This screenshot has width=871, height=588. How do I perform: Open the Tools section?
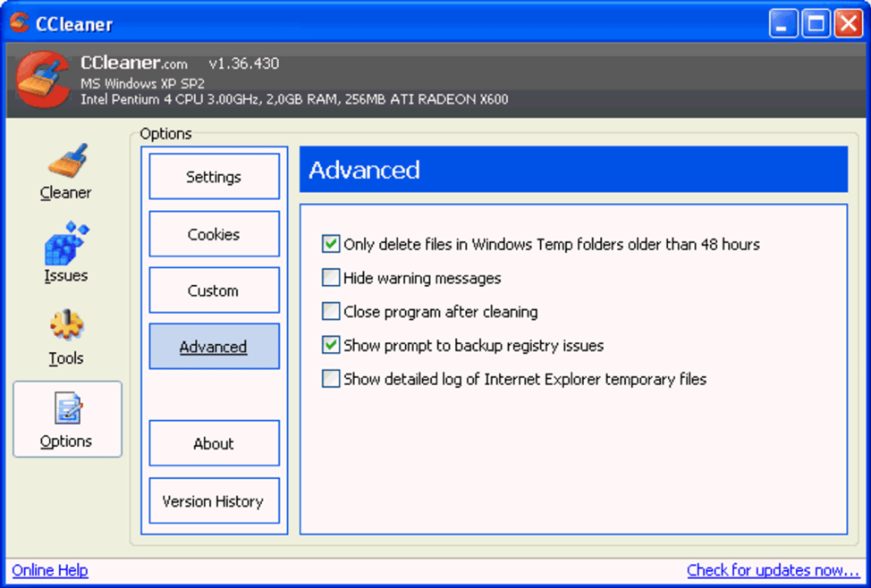point(66,337)
